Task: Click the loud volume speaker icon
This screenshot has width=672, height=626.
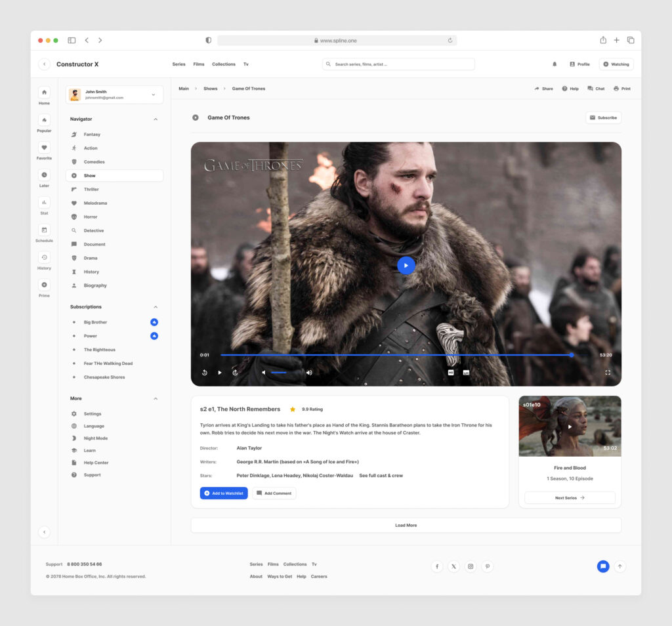Action: [x=309, y=373]
